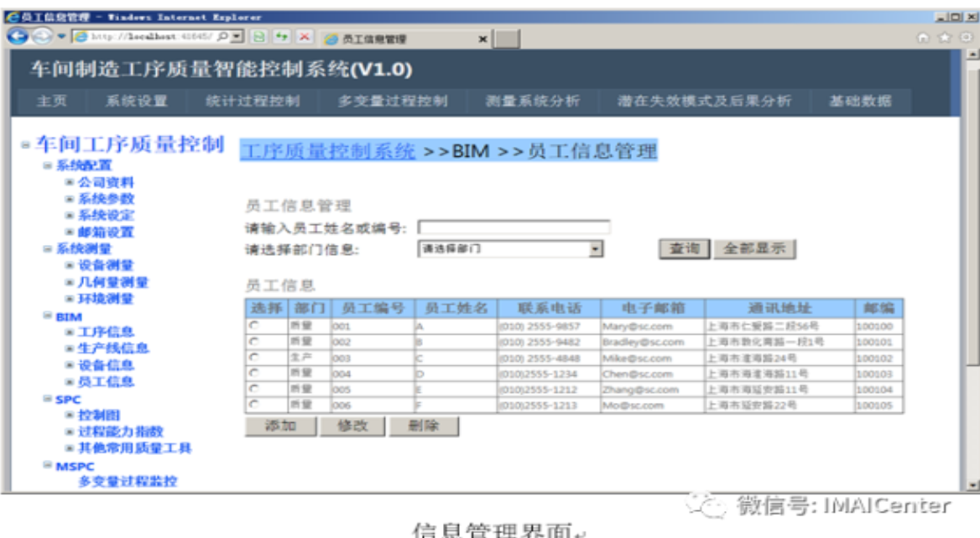980x538 pixels.
Task: Click the page vertical scrollbar down arrow
Action: (x=973, y=485)
